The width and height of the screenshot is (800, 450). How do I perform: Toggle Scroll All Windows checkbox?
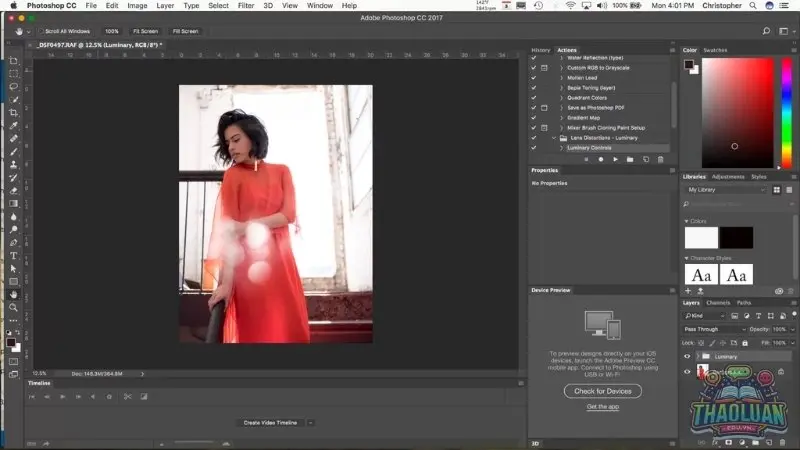[x=41, y=31]
